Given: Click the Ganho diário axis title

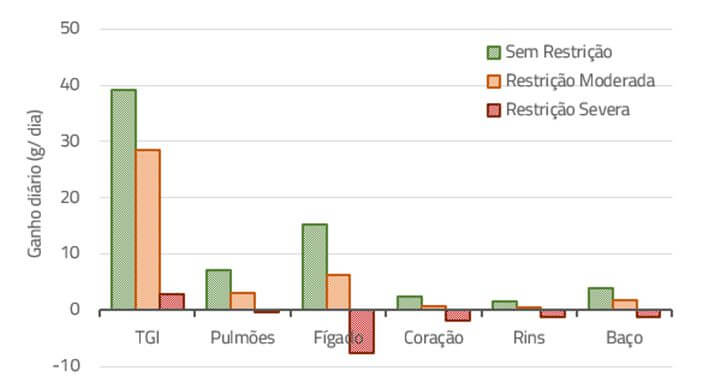Looking at the screenshot, I should 34,184.
